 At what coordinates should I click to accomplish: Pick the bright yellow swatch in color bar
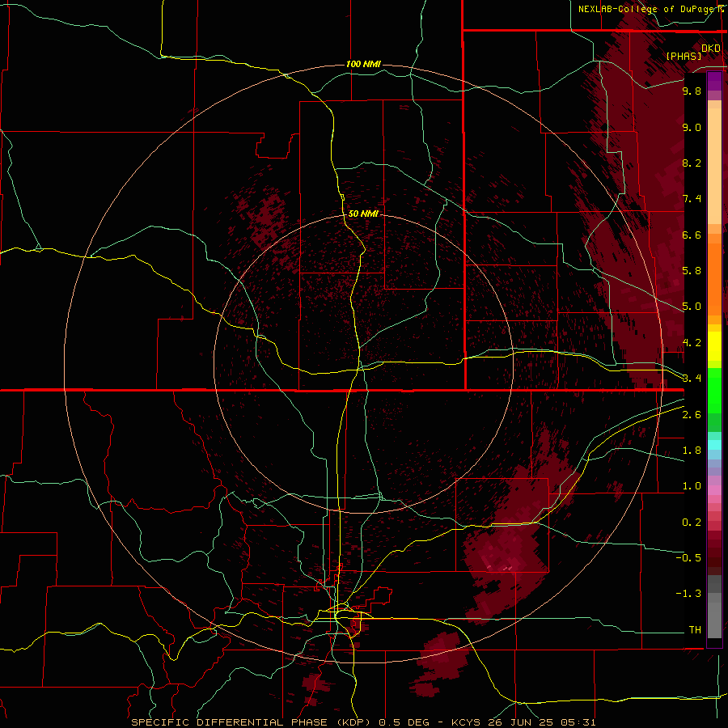[714, 346]
